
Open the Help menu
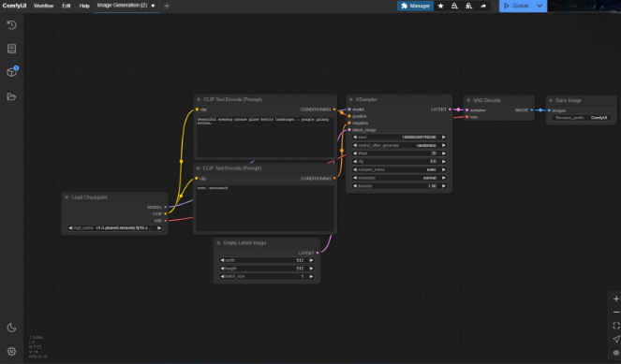(x=84, y=6)
